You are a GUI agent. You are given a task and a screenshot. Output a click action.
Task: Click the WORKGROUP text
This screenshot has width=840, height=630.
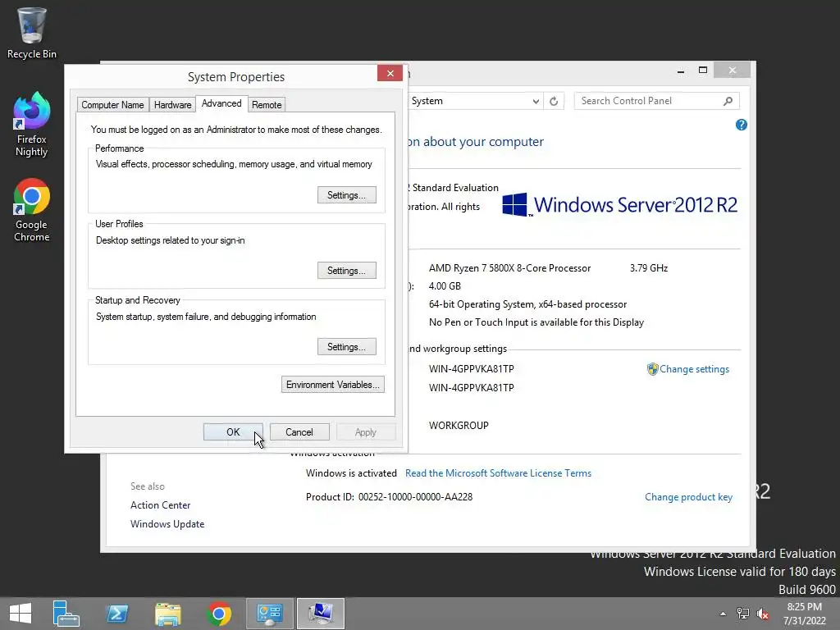click(x=459, y=426)
